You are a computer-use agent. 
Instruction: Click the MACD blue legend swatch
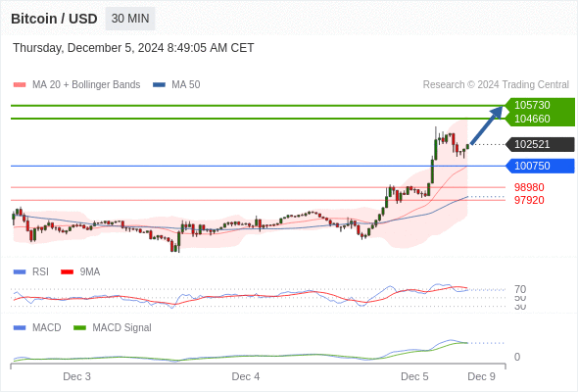[x=20, y=328]
